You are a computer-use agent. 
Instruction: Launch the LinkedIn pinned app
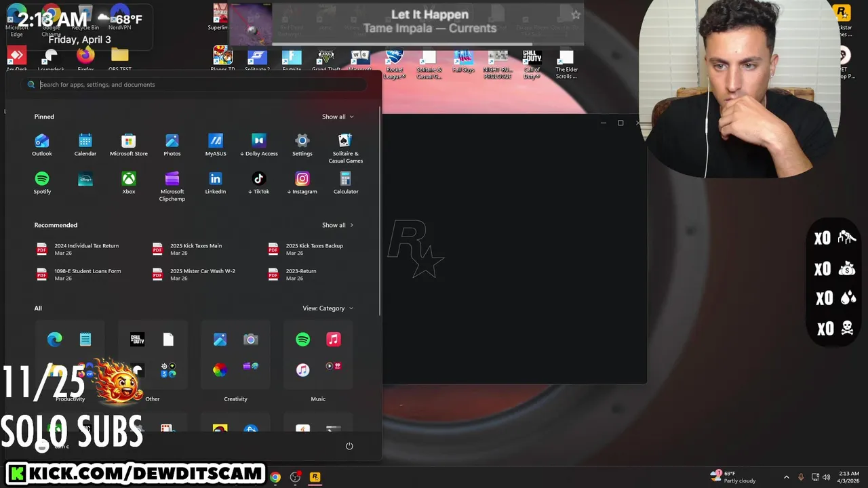[x=215, y=183]
